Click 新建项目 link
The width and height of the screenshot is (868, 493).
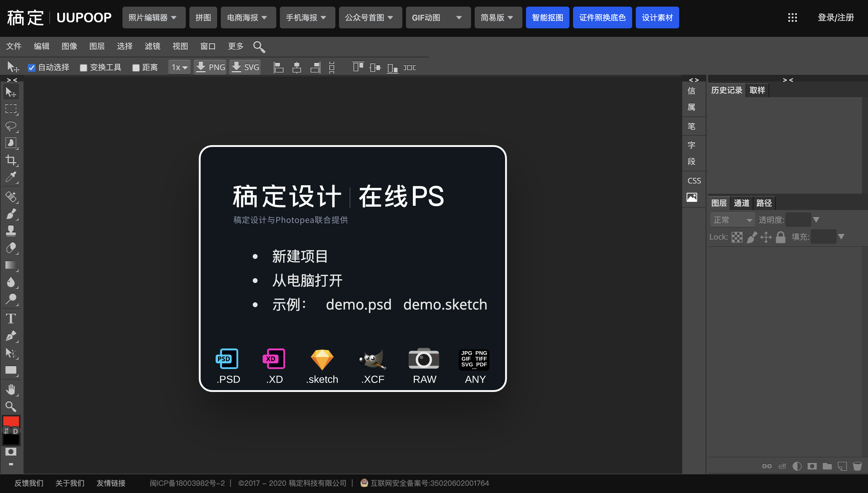coord(300,256)
